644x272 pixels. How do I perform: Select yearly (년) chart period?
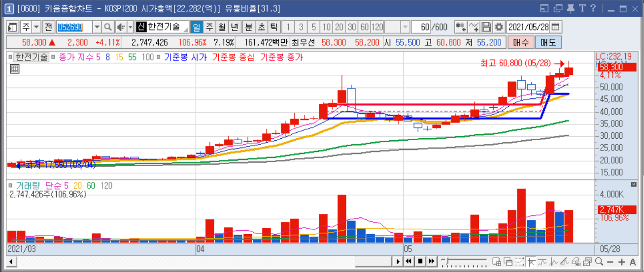click(x=235, y=27)
